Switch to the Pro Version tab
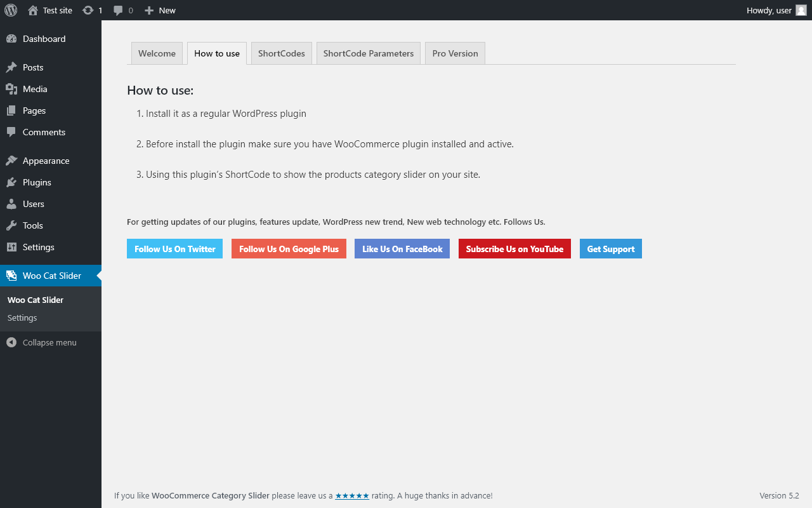 coord(455,53)
